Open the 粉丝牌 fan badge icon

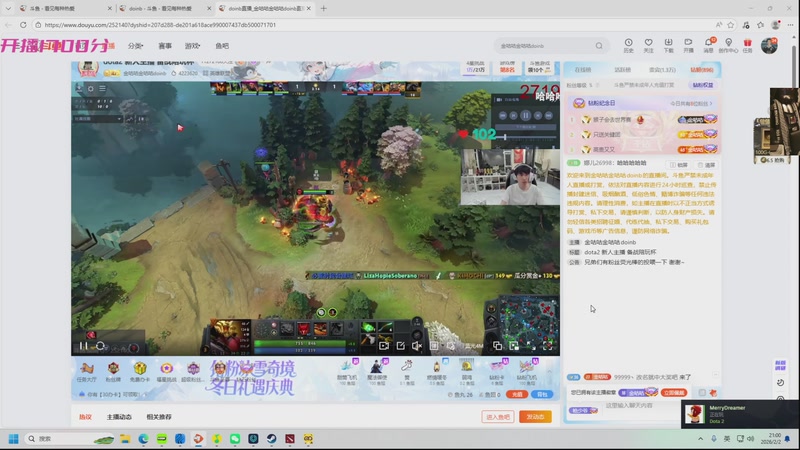click(x=113, y=371)
